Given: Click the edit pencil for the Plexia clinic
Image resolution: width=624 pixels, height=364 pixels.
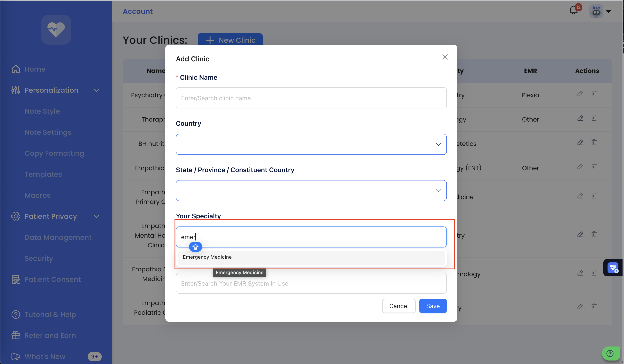Looking at the screenshot, I should point(580,94).
